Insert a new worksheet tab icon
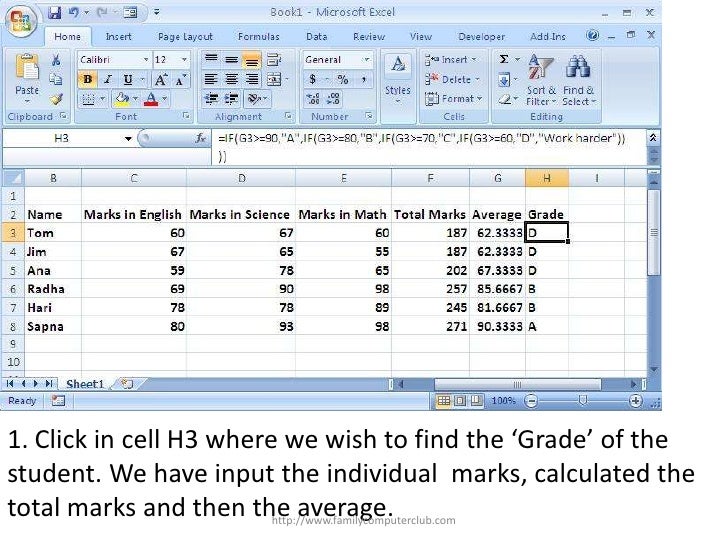This screenshot has width=728, height=546. [x=127, y=384]
